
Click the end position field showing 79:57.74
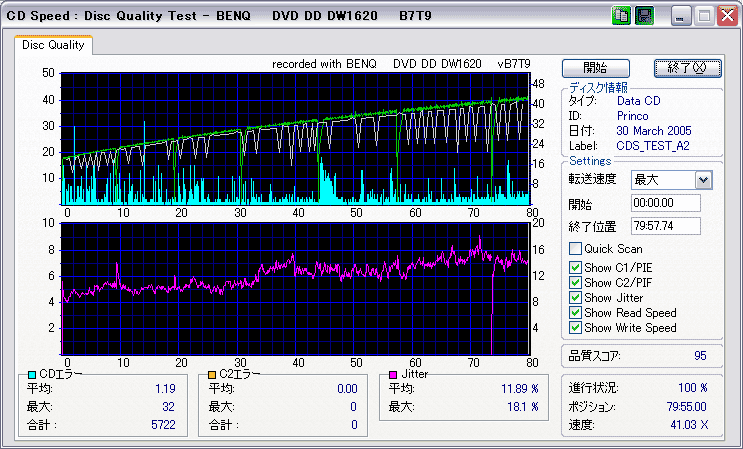665,225
